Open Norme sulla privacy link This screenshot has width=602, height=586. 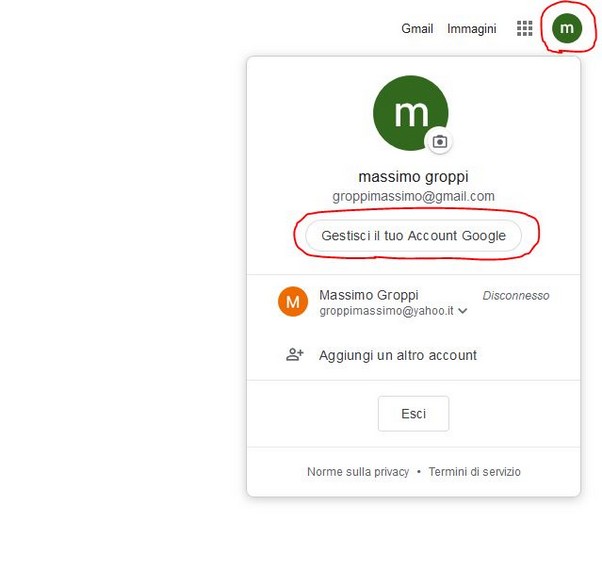pos(358,472)
